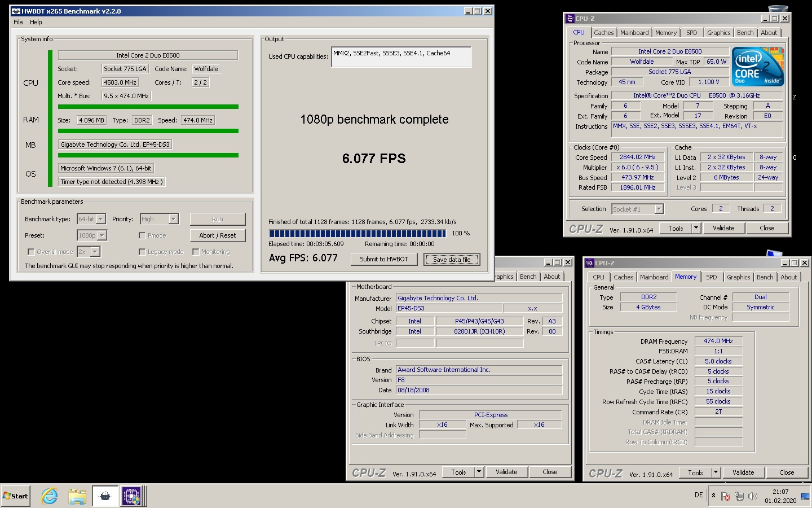The height and width of the screenshot is (508, 812).
Task: Click the network icon in the system tray
Action: [x=739, y=496]
